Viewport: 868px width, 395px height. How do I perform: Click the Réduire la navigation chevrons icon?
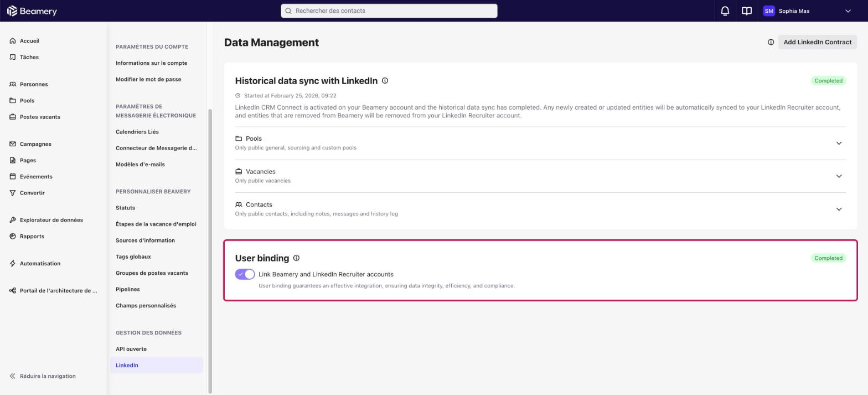pos(13,376)
